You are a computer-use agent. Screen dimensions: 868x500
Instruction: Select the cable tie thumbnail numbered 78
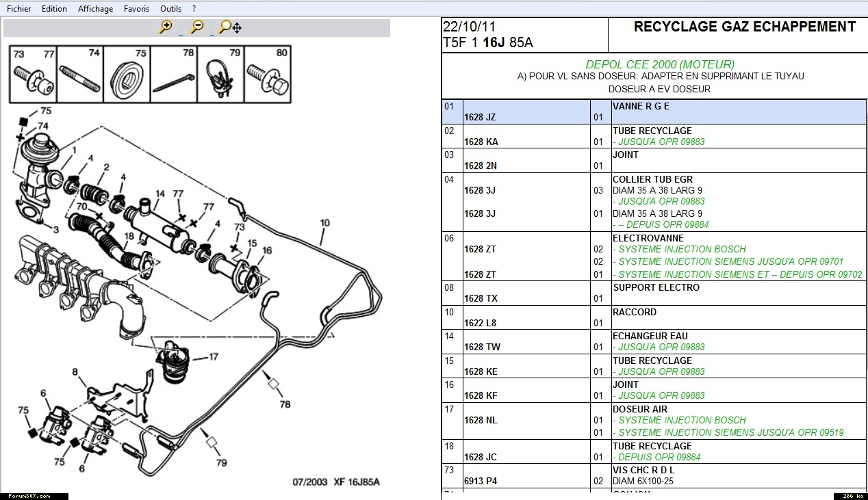click(173, 73)
